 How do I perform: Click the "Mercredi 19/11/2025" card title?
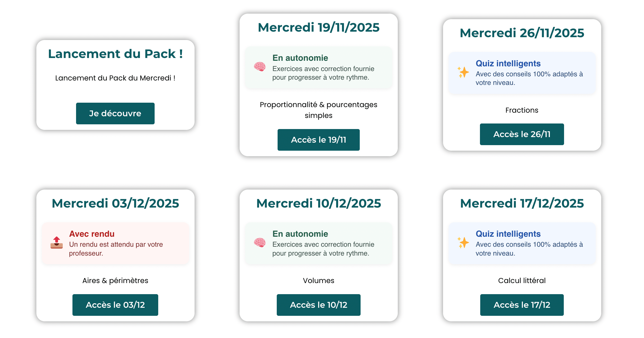[x=318, y=27]
